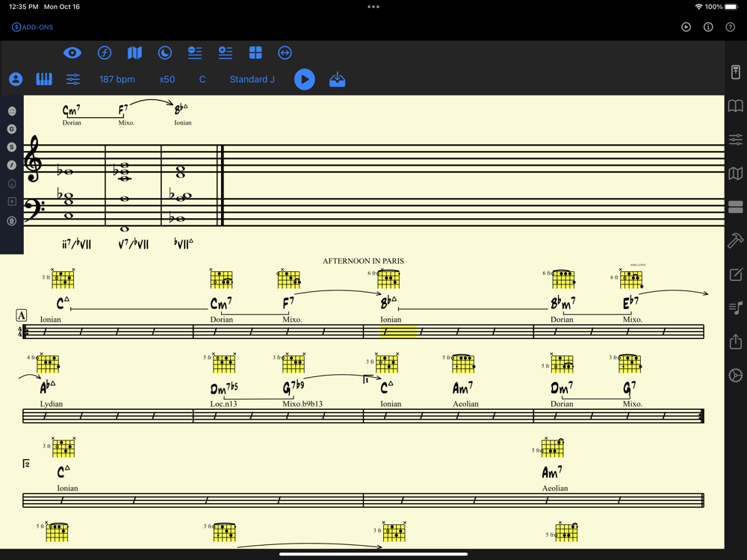This screenshot has height=560, width=747.
Task: Click the two-bars layout icon in right sidebar
Action: 736,207
